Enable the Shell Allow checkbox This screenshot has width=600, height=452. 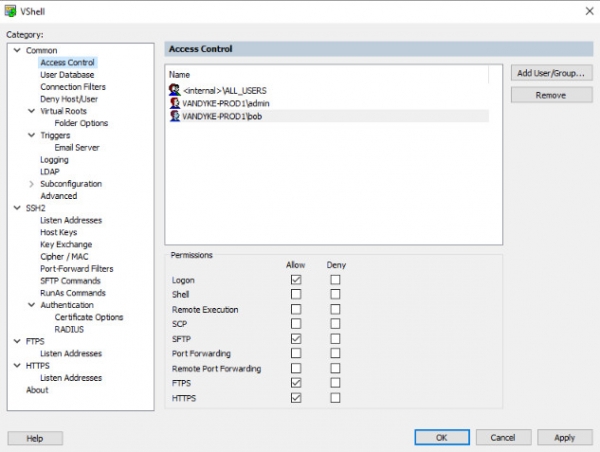[x=295, y=295]
